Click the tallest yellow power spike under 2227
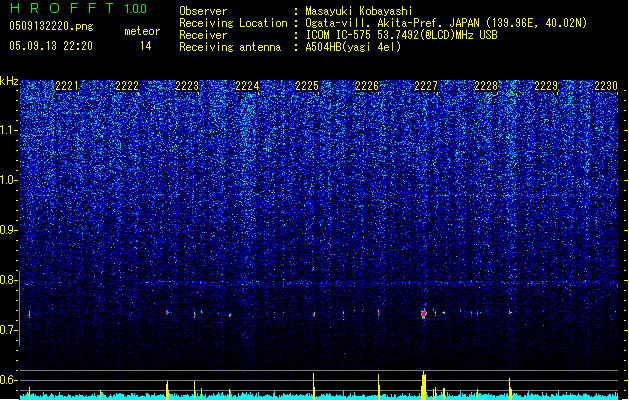The image size is (629, 400). click(424, 385)
